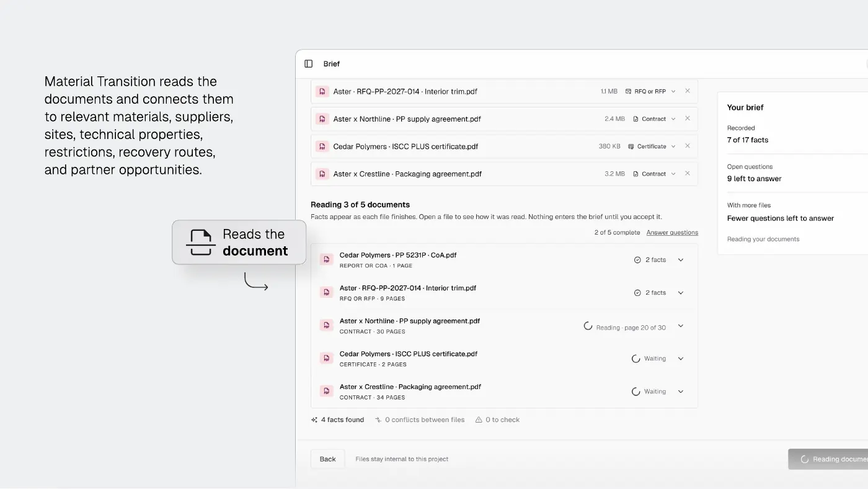Click the '0 conflicts between files' label
Screen dimensions: 868x489
click(425, 420)
